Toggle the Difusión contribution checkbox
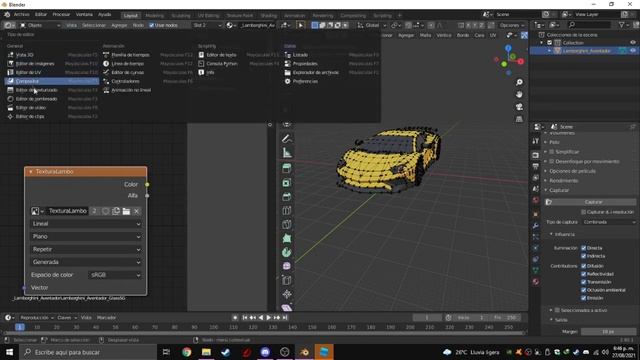This screenshot has height=360, width=640. pos(584,266)
